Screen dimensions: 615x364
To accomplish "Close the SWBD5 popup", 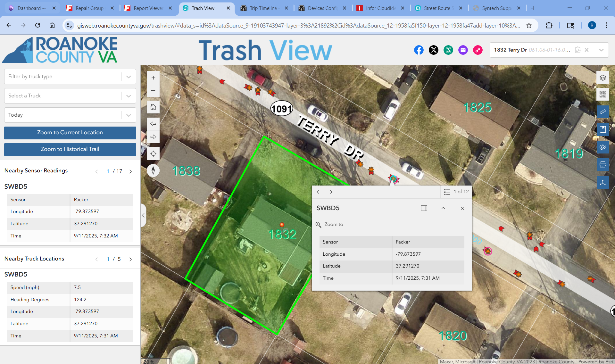I will point(462,208).
